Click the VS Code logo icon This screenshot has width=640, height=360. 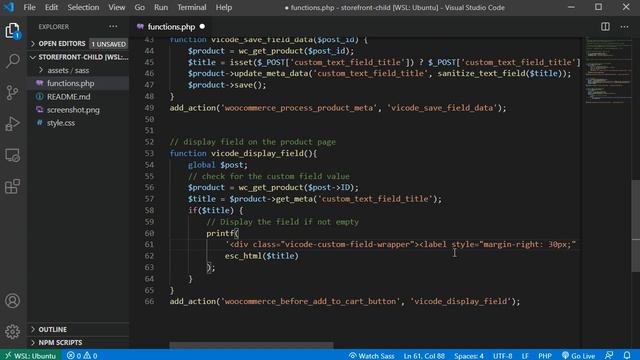[9, 7]
